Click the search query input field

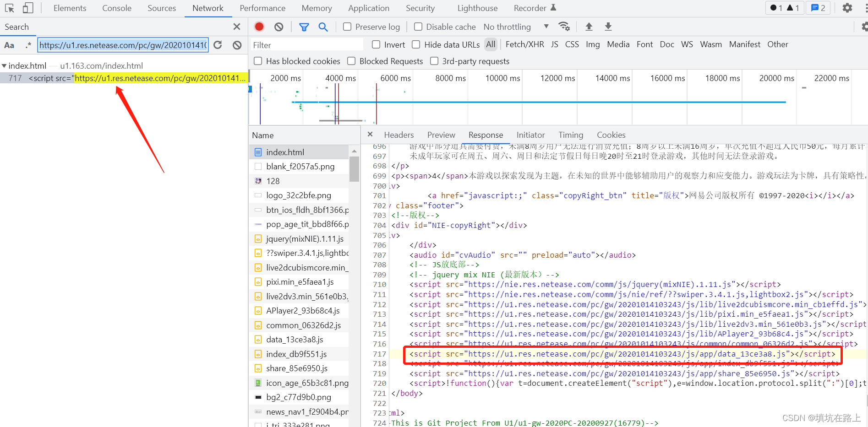123,45
